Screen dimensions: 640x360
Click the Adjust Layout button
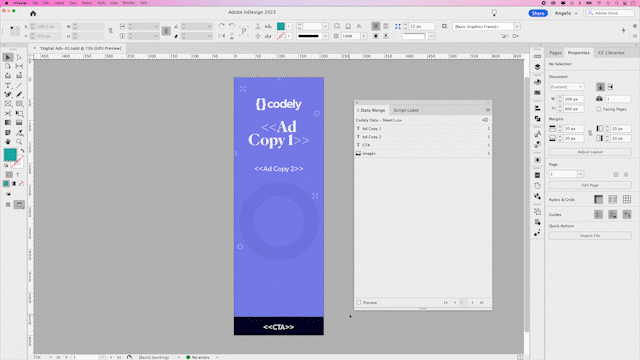pos(590,152)
